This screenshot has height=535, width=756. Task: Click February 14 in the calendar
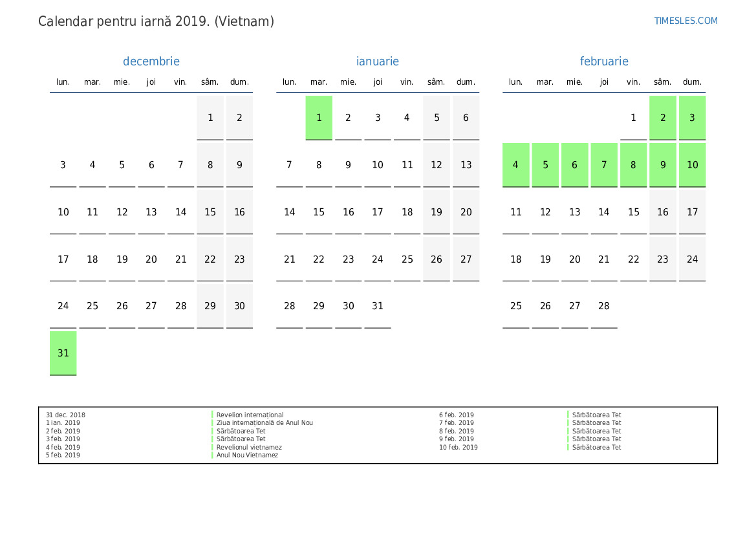tap(604, 212)
